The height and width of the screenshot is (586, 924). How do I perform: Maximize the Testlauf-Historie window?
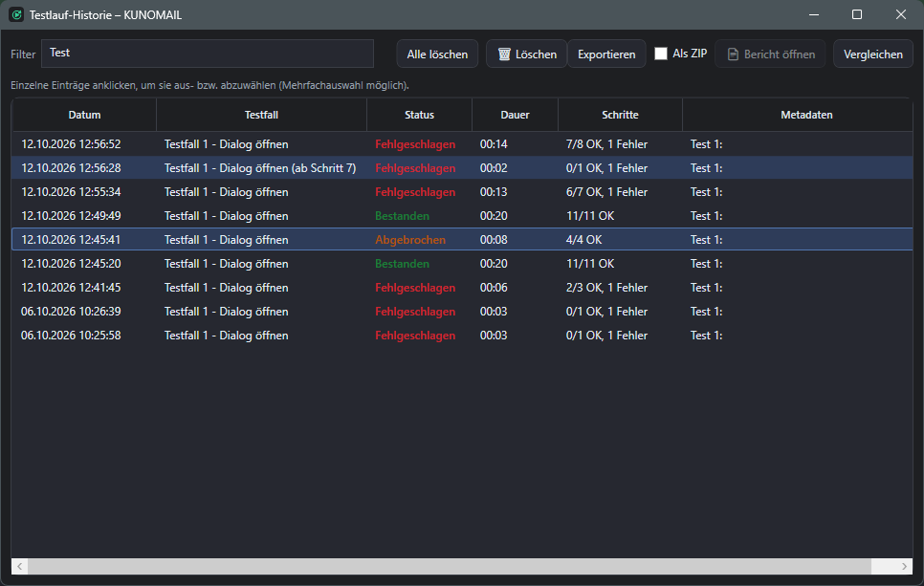tap(857, 14)
